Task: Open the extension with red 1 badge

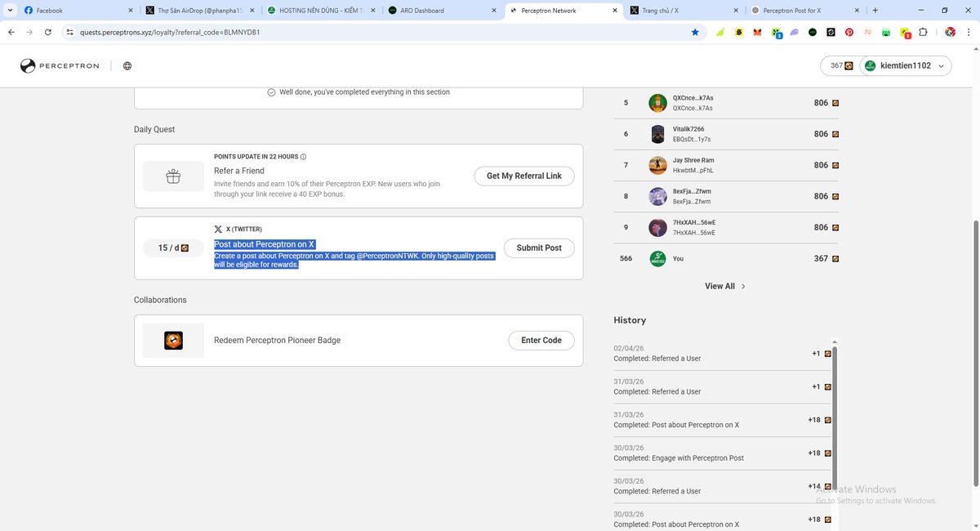Action: (x=905, y=33)
